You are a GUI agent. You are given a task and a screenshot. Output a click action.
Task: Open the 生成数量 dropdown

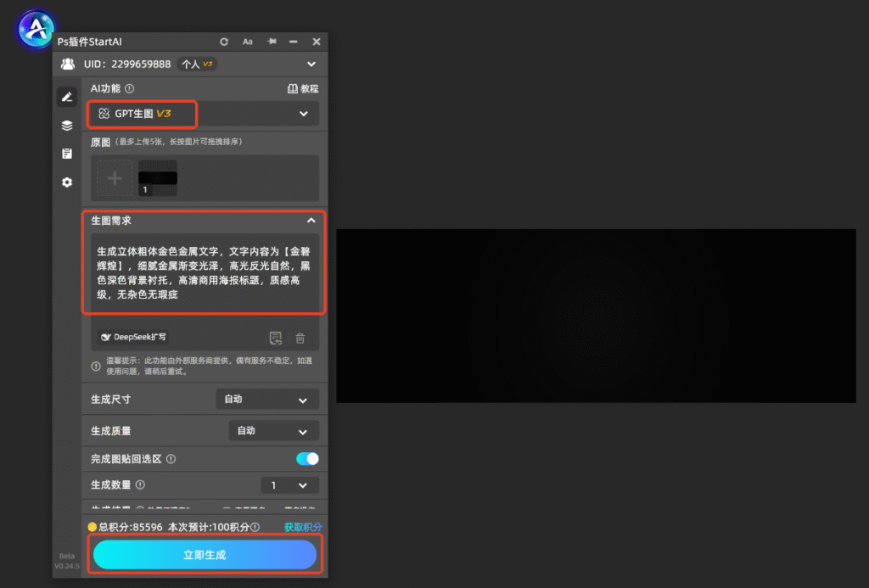click(x=290, y=485)
